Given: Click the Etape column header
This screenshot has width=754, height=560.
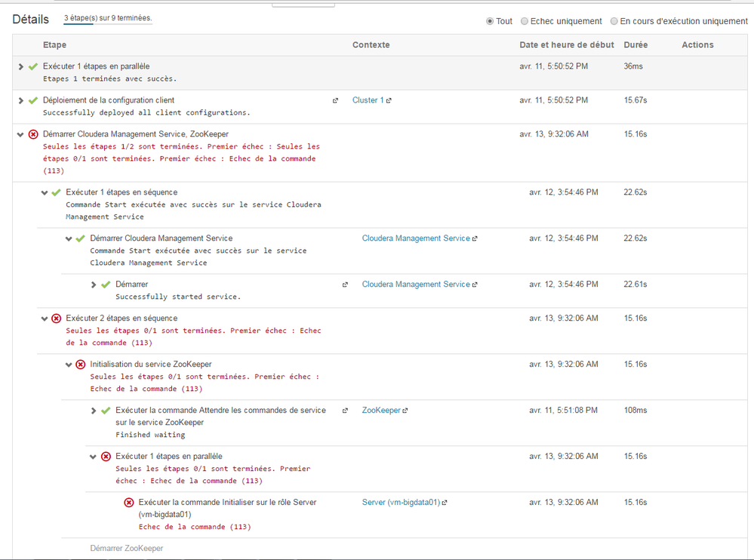Looking at the screenshot, I should pyautogui.click(x=54, y=45).
